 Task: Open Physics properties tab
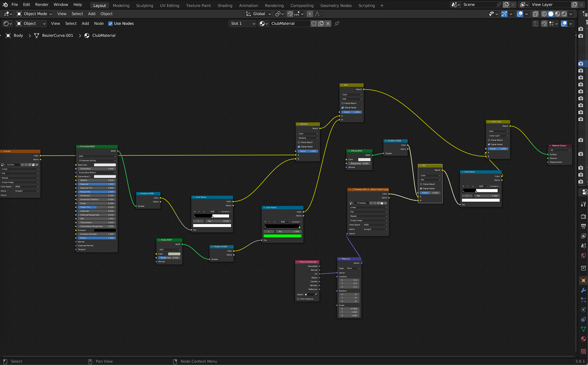[x=583, y=310]
